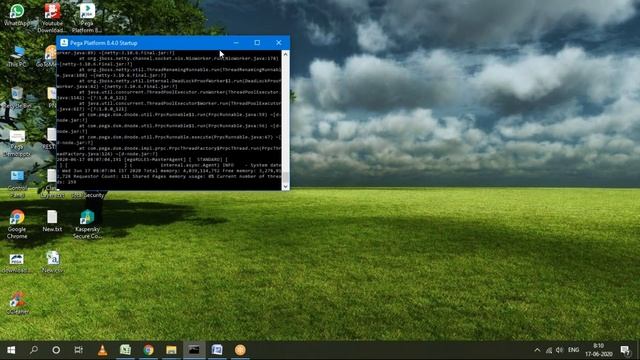Select the Pega Platform 8 desktop shortcut
Viewport: 640px width, 360px height.
pyautogui.click(x=87, y=17)
